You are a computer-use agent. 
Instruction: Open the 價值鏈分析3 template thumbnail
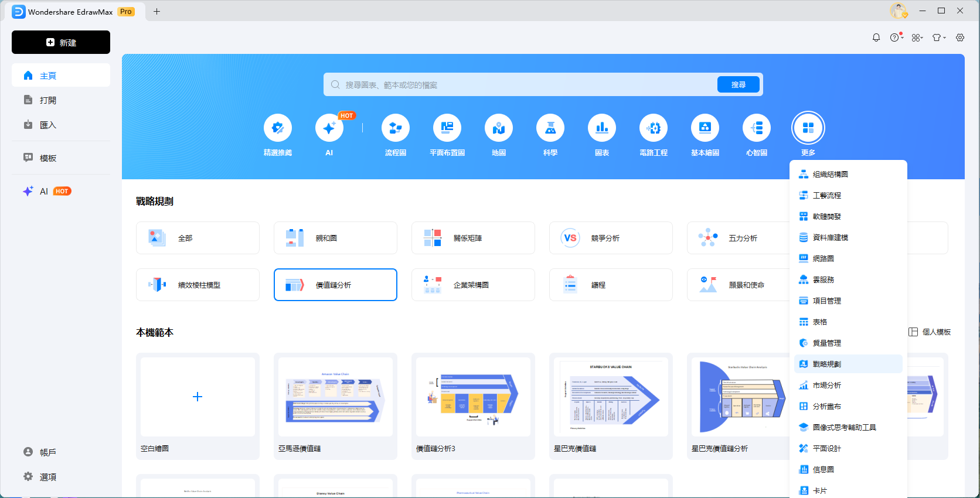[x=473, y=397]
